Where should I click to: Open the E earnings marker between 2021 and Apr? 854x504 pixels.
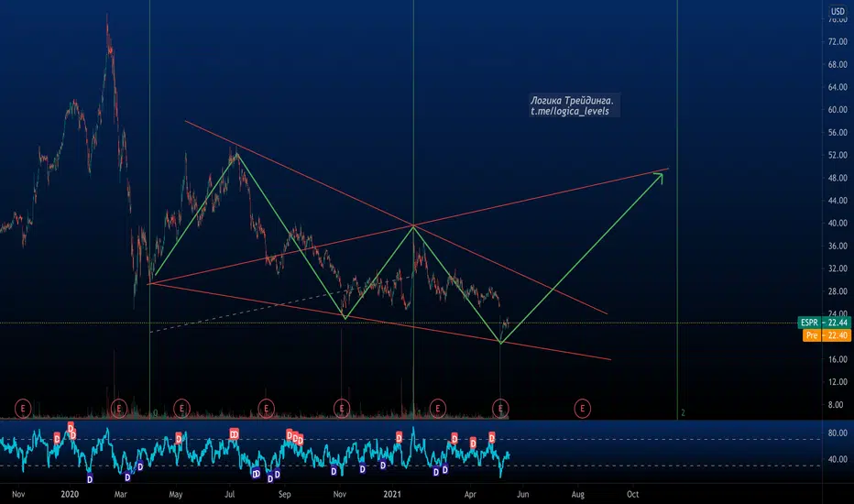pos(437,408)
